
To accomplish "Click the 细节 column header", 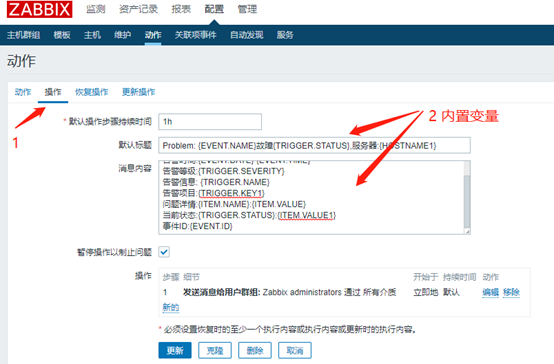I will click(x=191, y=277).
